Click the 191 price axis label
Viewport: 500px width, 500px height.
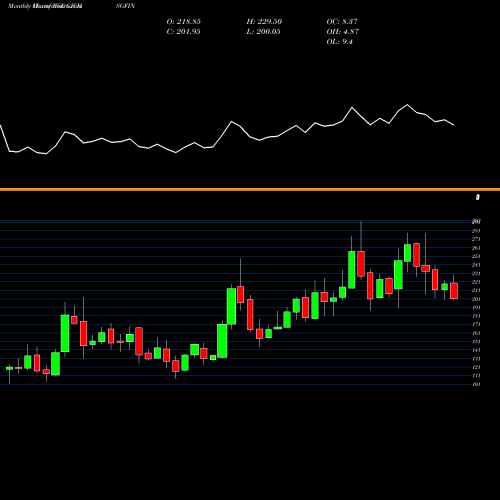point(476,308)
